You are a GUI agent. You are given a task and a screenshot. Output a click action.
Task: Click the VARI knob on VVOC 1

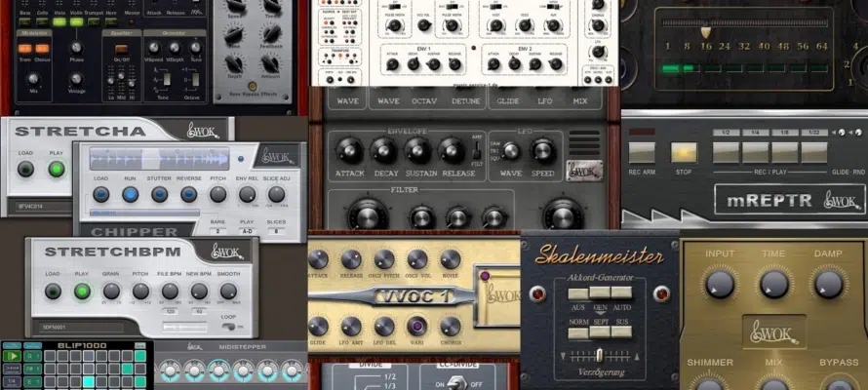click(417, 326)
